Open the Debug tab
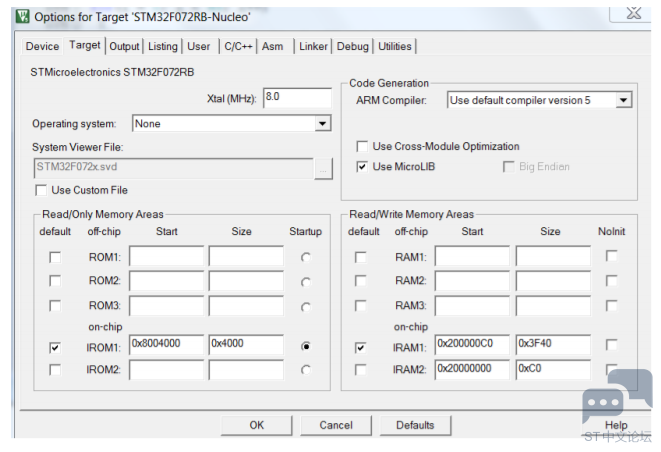This screenshot has height=452, width=661. pos(352,46)
